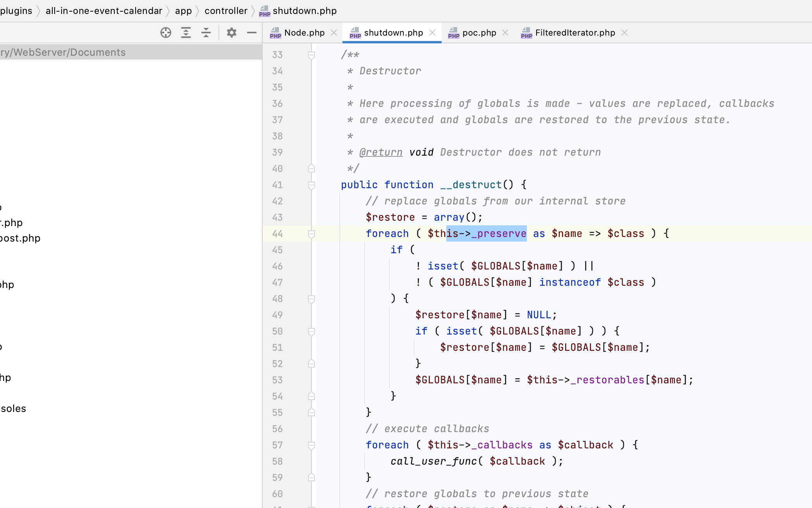Screen dimensions: 812x508
Task: Hide the project tool window minus icon
Action: (x=252, y=33)
